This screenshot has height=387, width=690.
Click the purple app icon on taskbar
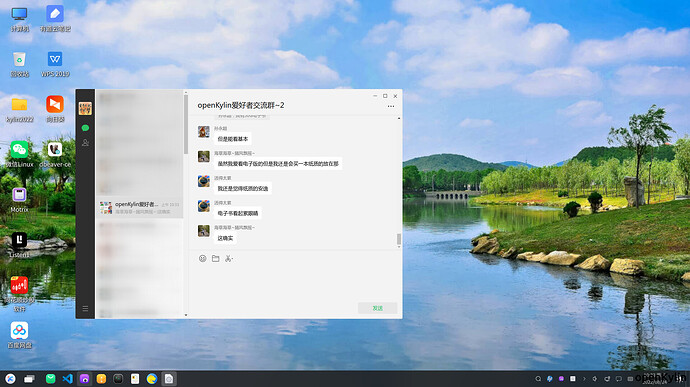pyautogui.click(x=84, y=379)
